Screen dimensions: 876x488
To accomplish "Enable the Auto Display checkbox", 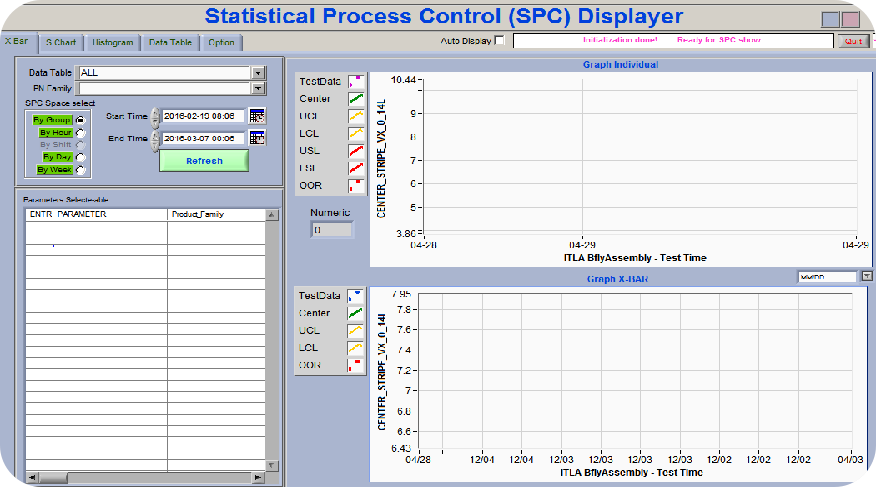I will (500, 41).
